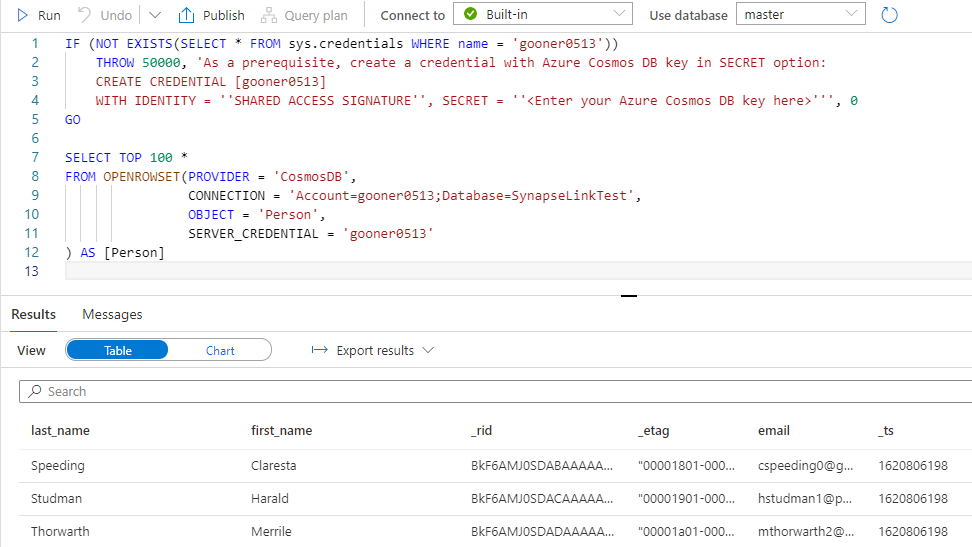972x547 pixels.
Task: Select the "00001a01-000 etag cell
Action: pos(686,531)
